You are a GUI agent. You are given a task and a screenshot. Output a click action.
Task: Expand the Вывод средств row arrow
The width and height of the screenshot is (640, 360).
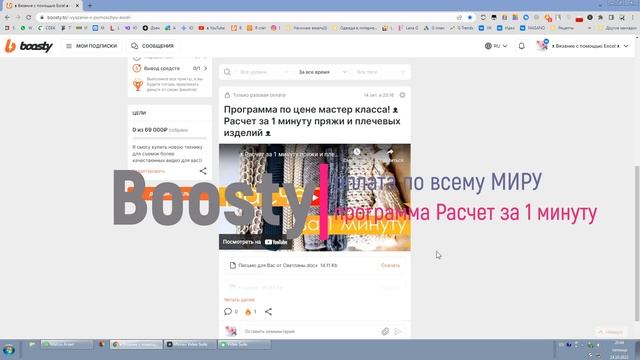pyautogui.click(x=205, y=68)
